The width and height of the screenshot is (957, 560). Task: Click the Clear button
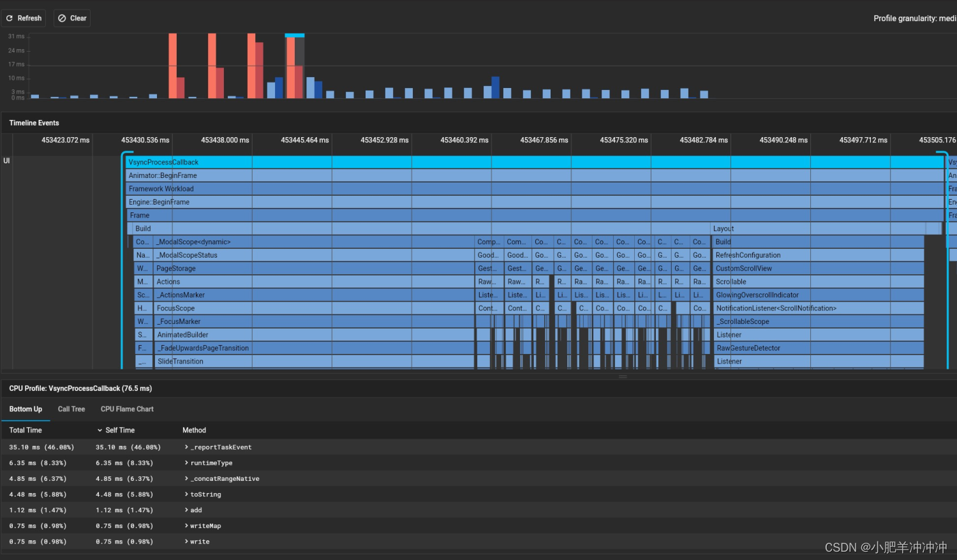coord(72,18)
